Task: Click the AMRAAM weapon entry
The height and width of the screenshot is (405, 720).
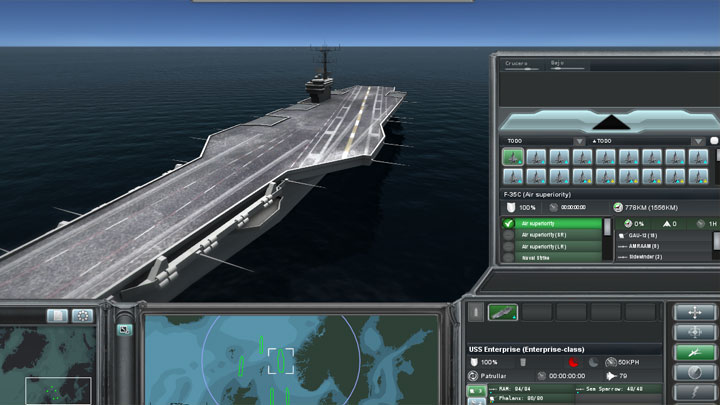Action: pyautogui.click(x=644, y=247)
